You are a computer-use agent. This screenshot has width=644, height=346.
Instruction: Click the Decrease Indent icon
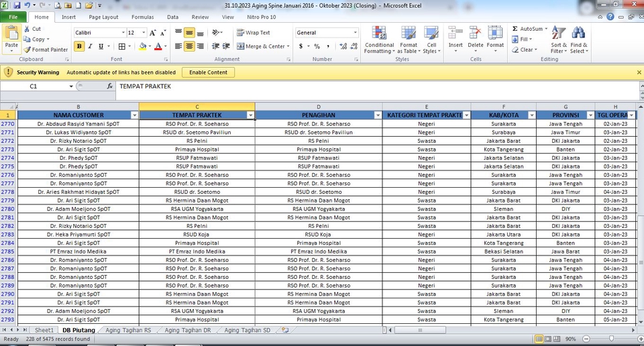(215, 46)
